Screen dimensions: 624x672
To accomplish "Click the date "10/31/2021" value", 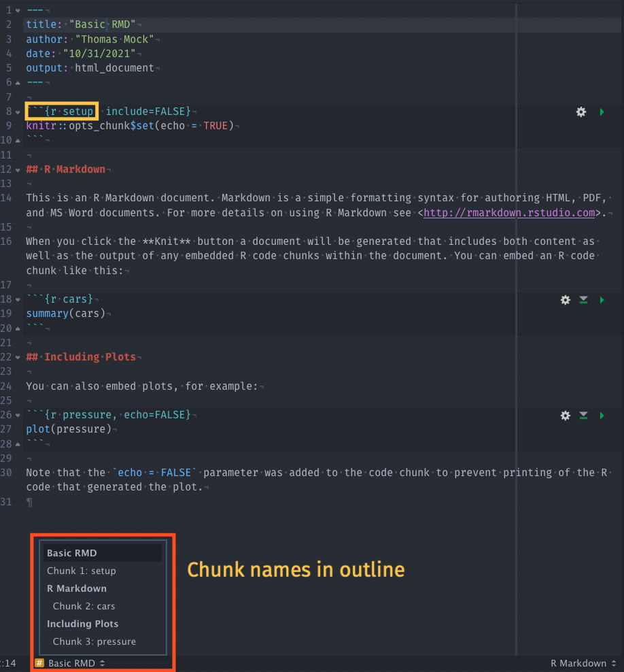I will pos(99,54).
